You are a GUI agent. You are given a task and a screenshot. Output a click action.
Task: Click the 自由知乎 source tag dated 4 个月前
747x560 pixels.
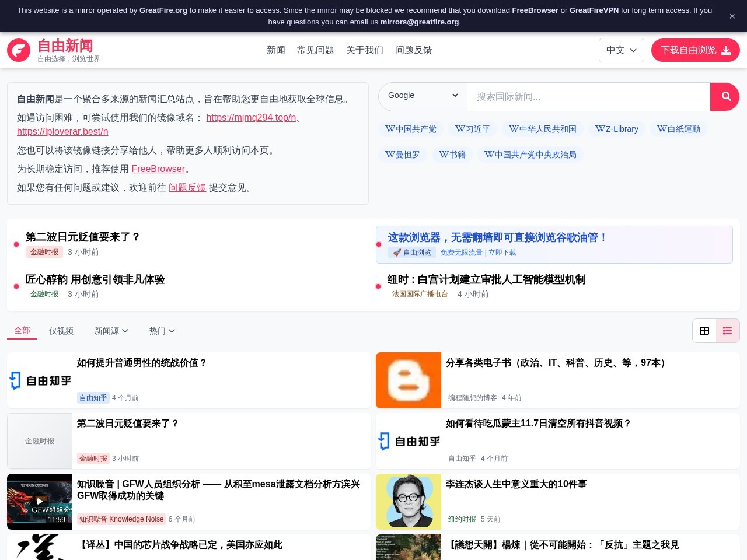click(93, 398)
